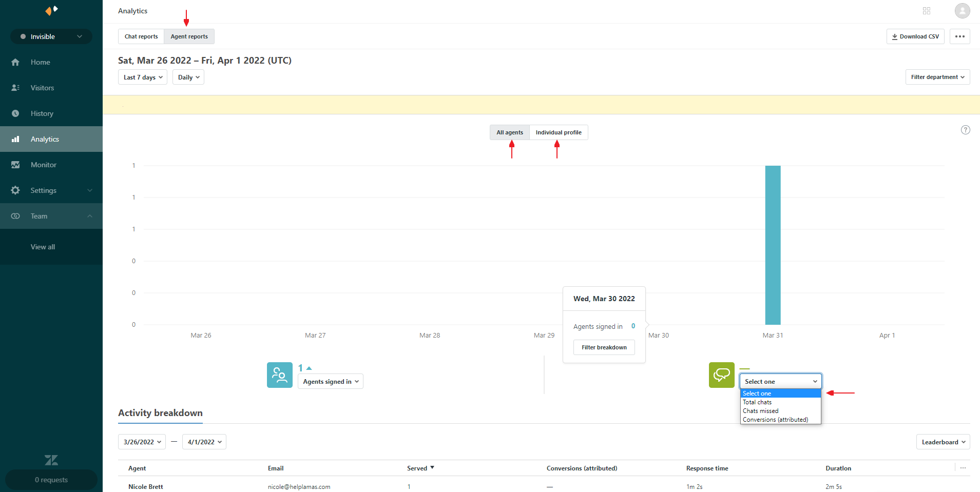The height and width of the screenshot is (492, 980).
Task: Click the Download CSV button
Action: click(915, 36)
